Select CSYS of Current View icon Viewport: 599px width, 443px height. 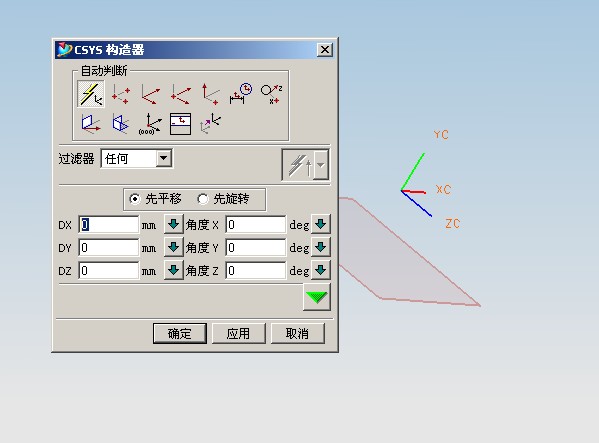(180, 123)
